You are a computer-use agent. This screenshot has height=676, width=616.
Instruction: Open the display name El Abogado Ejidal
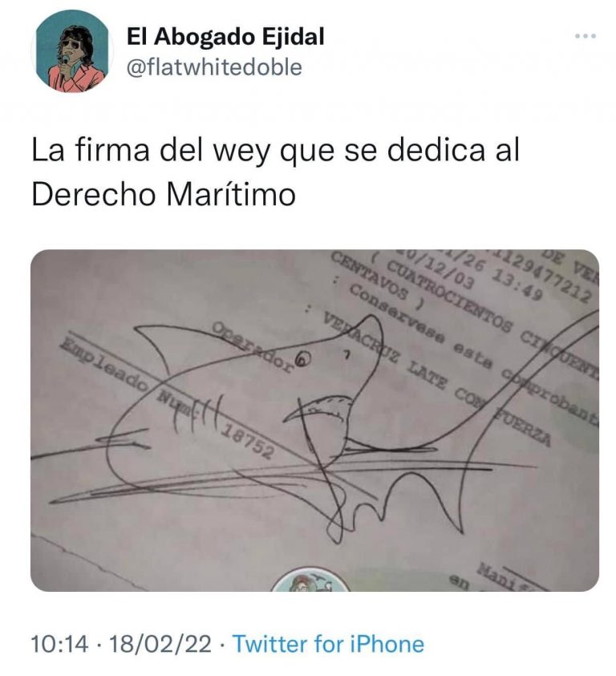pos(225,36)
